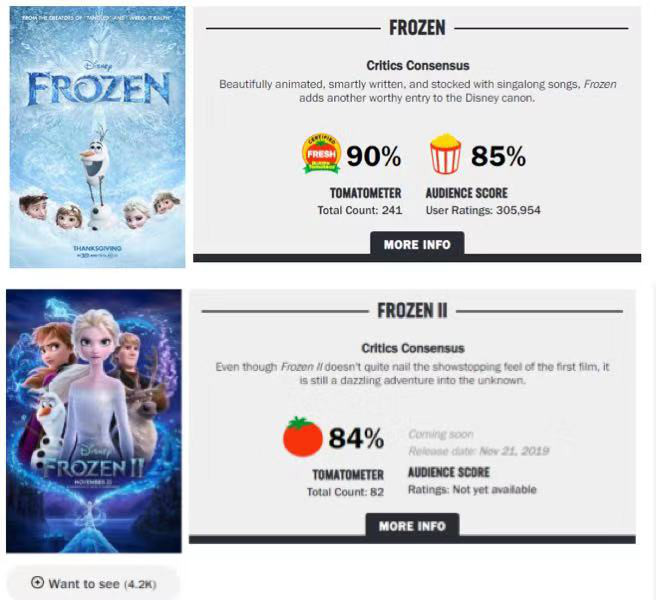Click the plus icon beside Want to see
Screen dimensions: 656x600
[37, 582]
